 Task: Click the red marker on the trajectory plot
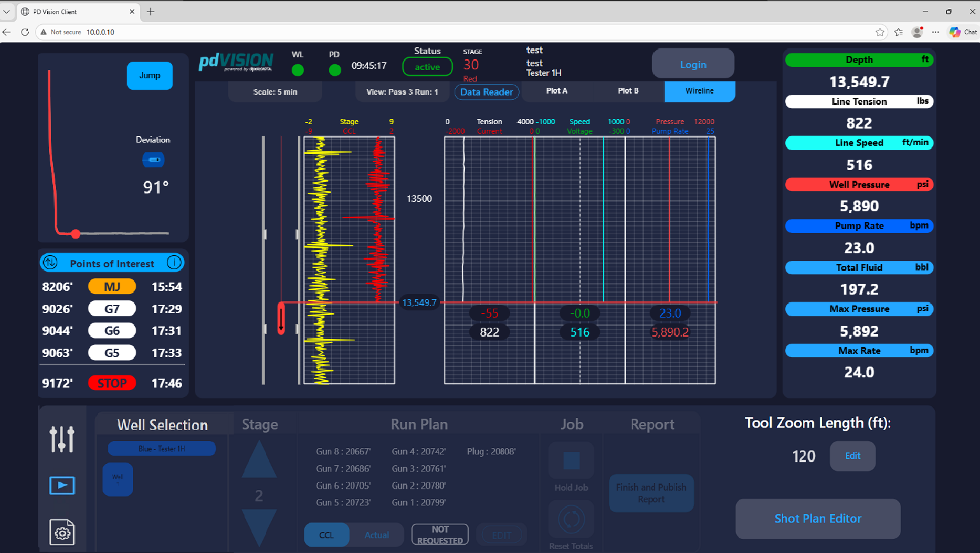(x=76, y=234)
